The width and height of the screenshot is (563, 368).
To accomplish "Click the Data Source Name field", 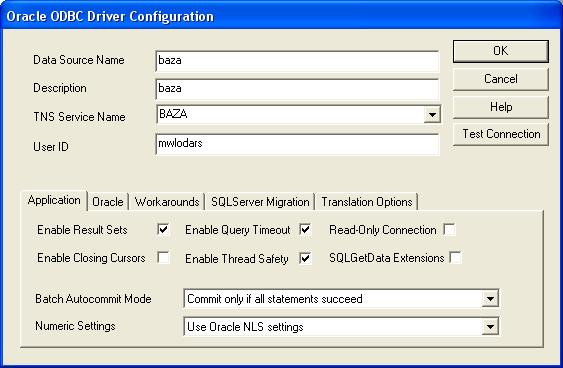I will tap(297, 61).
